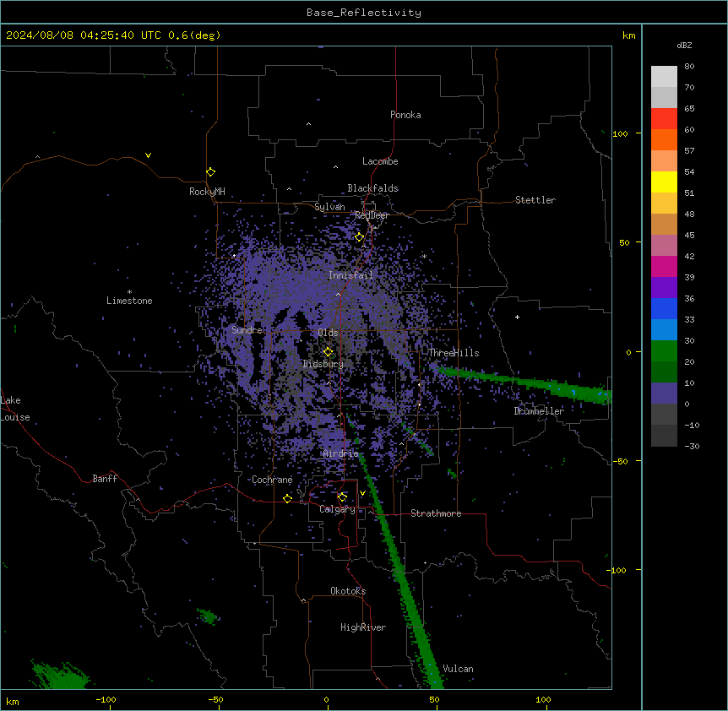Image resolution: width=728 pixels, height=711 pixels.
Task: Click the km unit label at top right
Action: 628,35
